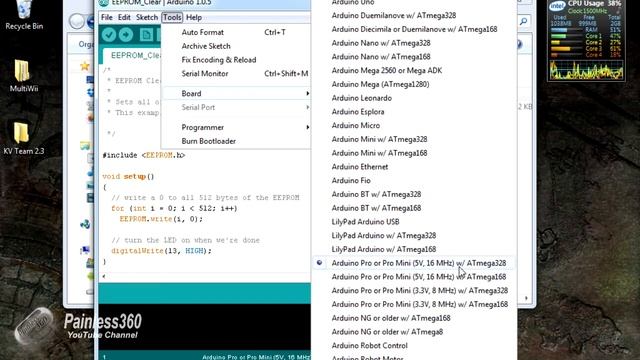Viewport: 640px width, 360px height.
Task: Click the digitalWrite(13, HIGH); code line
Action: (161, 251)
